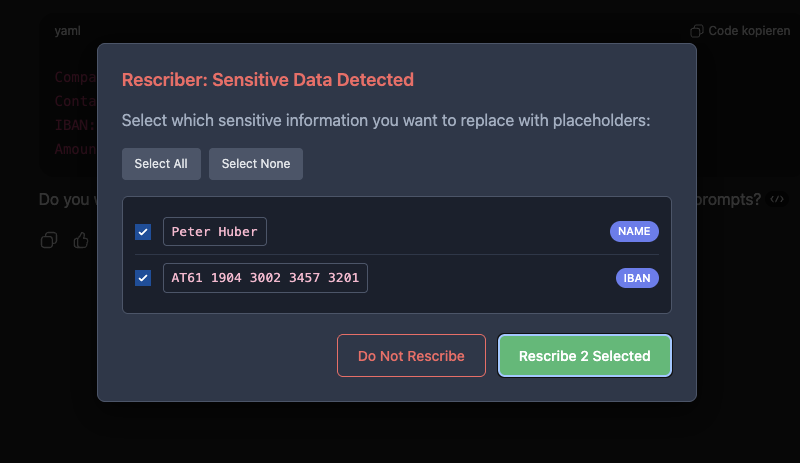Viewport: 800px width, 463px height.
Task: Click the copy message icon below the response
Action: coord(48,240)
